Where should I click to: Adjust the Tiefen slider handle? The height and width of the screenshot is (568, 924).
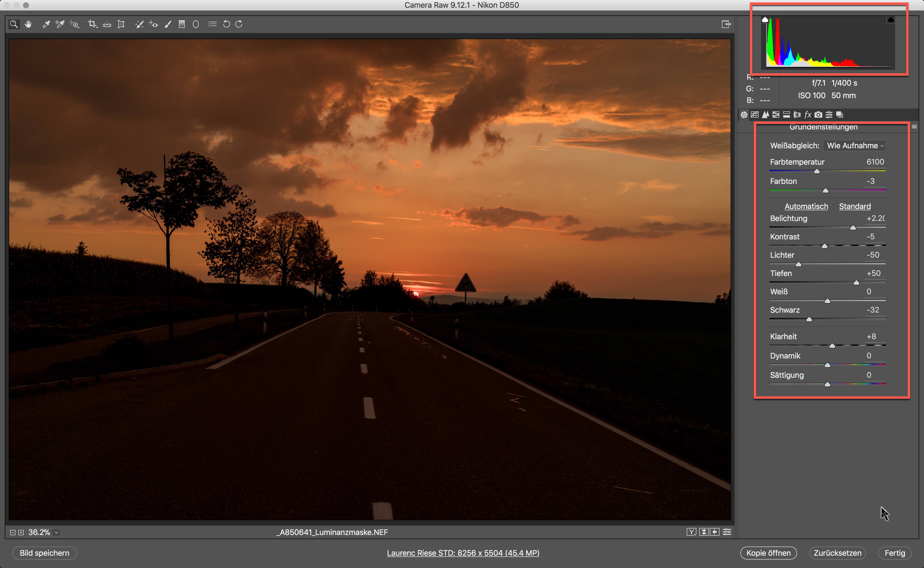click(856, 283)
